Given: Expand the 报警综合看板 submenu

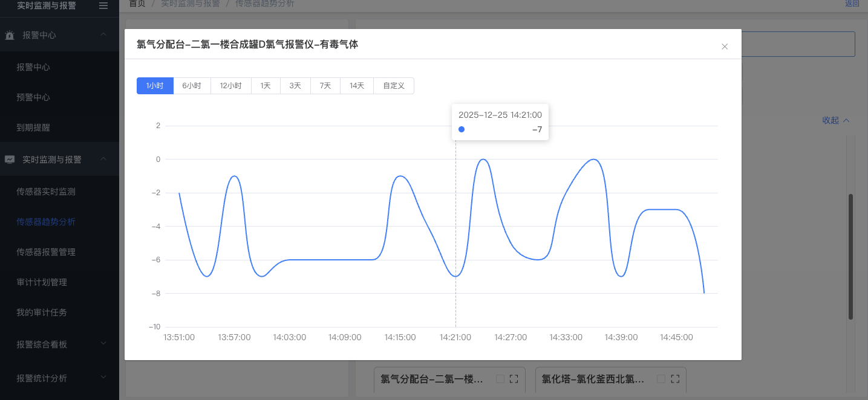Looking at the screenshot, I should click(103, 344).
